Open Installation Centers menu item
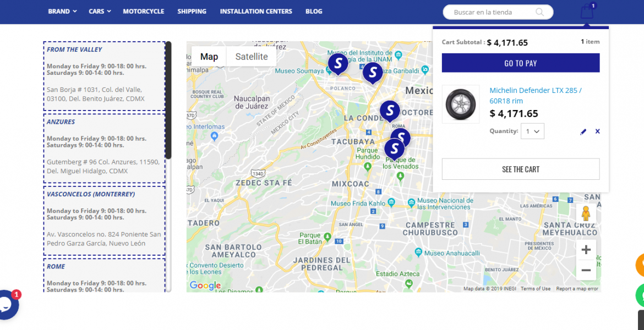The image size is (644, 330). tap(255, 12)
